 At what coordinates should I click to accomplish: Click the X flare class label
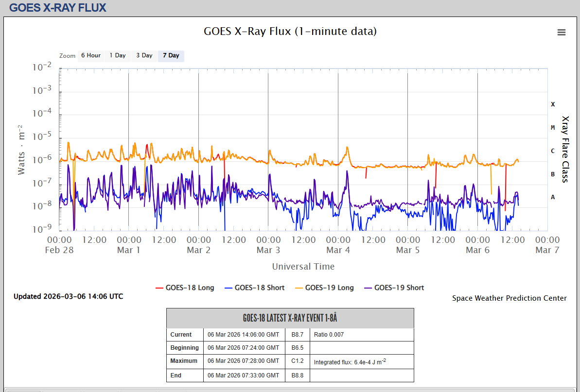(x=553, y=104)
